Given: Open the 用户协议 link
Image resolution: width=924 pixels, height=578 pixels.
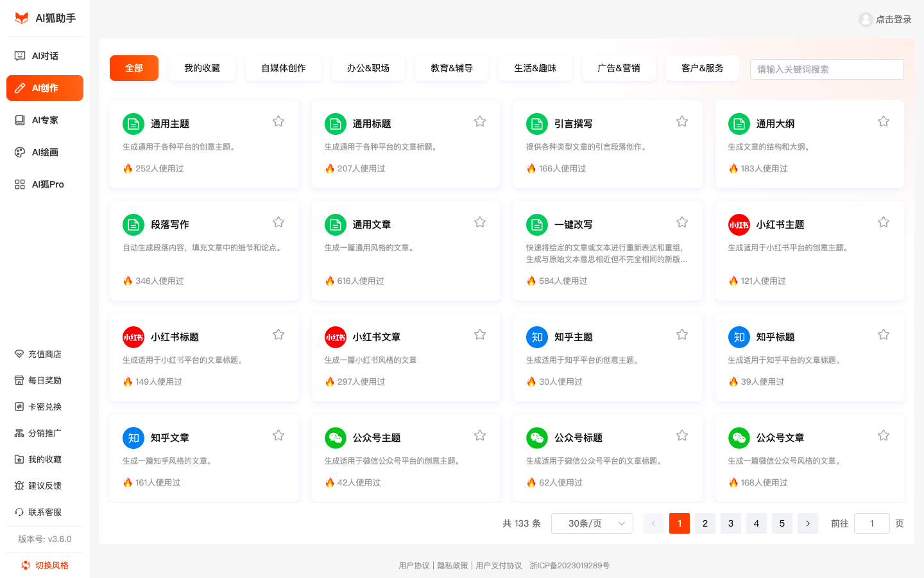Looking at the screenshot, I should pos(414,566).
